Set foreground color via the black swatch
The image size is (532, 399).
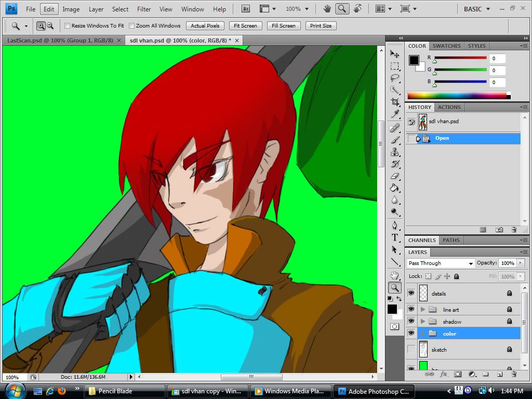[392, 310]
